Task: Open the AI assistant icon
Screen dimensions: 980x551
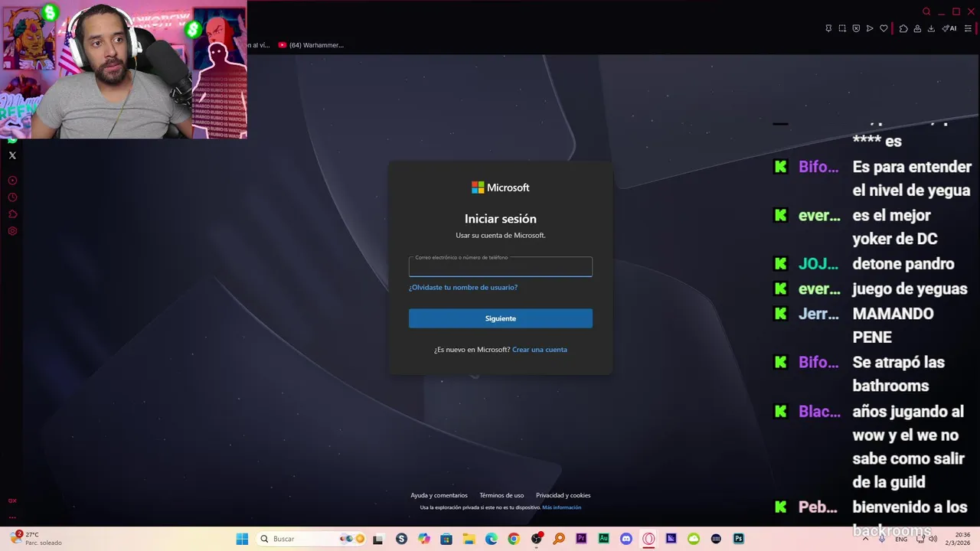Action: (x=949, y=28)
